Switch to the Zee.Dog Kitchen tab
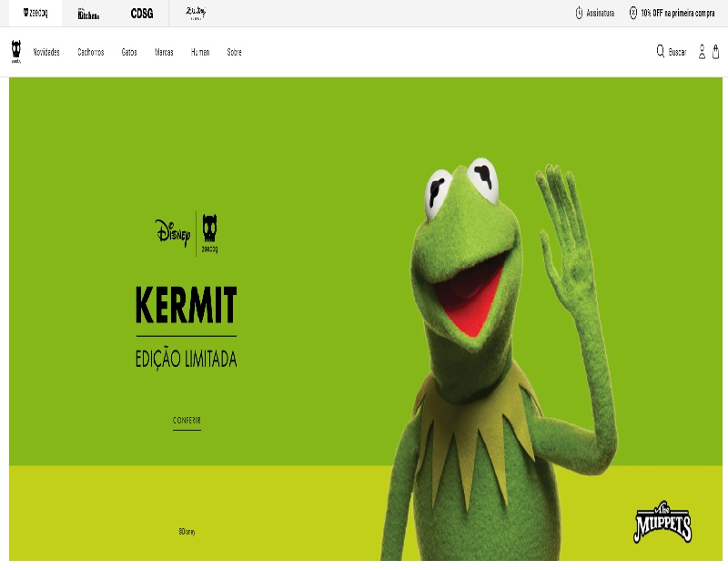The image size is (728, 570). [88, 14]
